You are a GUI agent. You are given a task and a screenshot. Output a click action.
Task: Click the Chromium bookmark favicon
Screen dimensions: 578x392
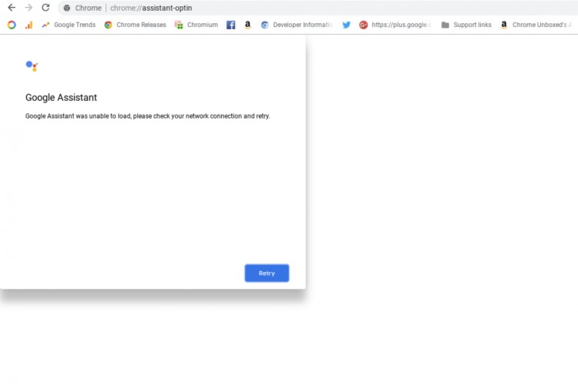(x=179, y=25)
